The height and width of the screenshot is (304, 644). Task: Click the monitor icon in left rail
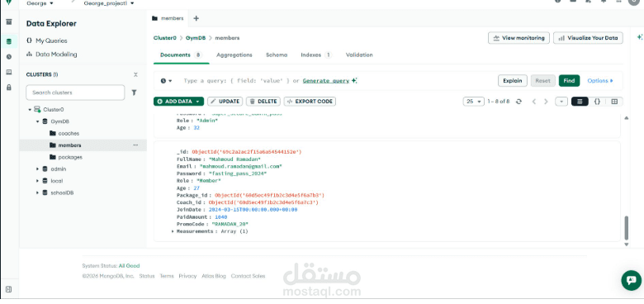(9, 72)
